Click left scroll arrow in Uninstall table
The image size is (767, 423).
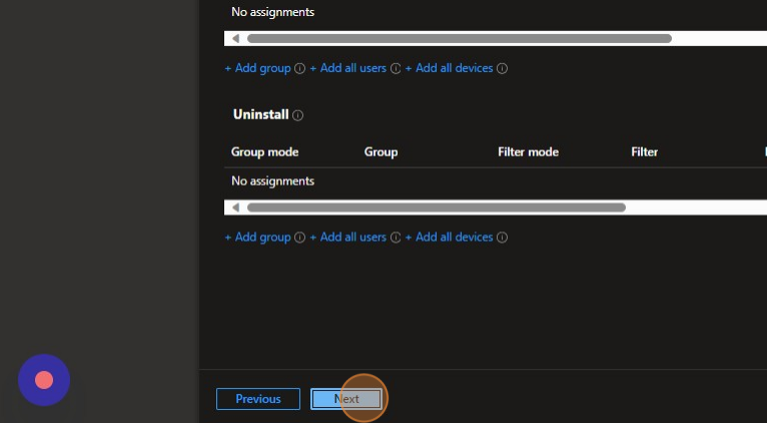coord(236,208)
